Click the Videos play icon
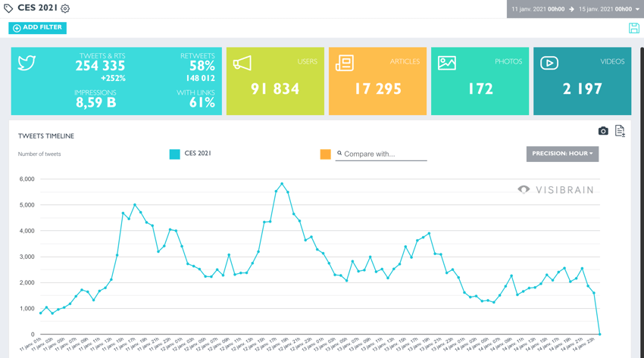Image resolution: width=644 pixels, height=358 pixels. pos(549,63)
